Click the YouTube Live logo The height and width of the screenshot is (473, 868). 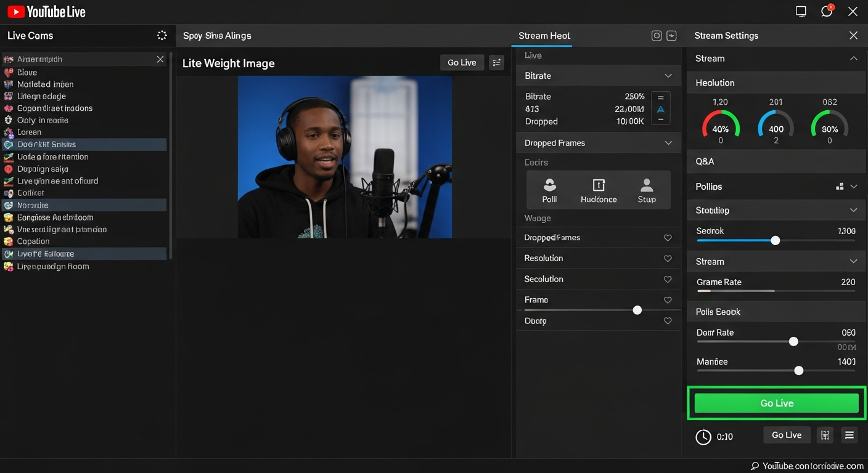(x=46, y=10)
